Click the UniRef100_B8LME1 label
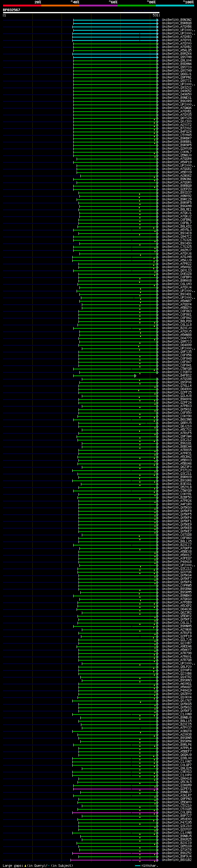The height and width of the screenshot is (868, 197). [x=177, y=210]
